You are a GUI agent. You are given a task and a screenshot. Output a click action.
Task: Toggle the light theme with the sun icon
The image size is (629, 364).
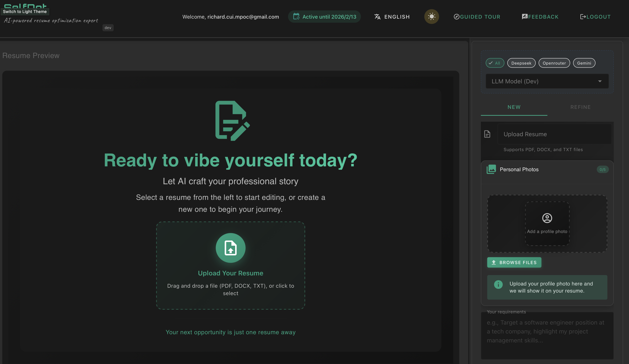[432, 16]
